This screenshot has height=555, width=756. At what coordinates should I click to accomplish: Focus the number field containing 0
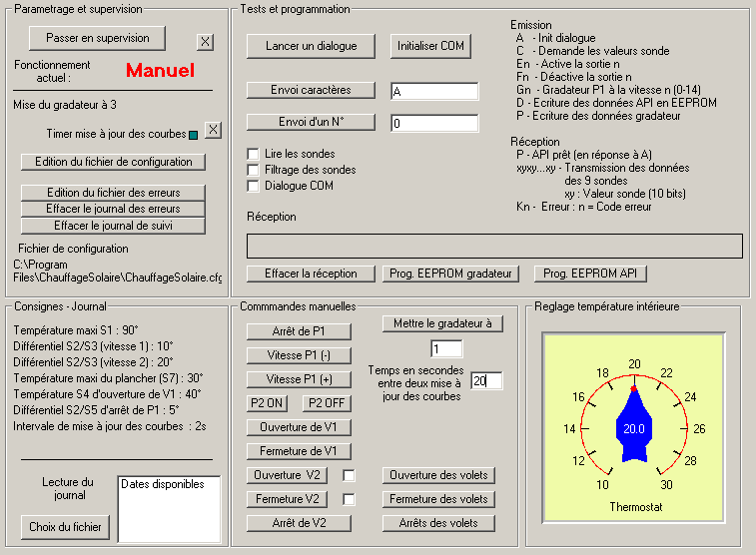(x=434, y=123)
